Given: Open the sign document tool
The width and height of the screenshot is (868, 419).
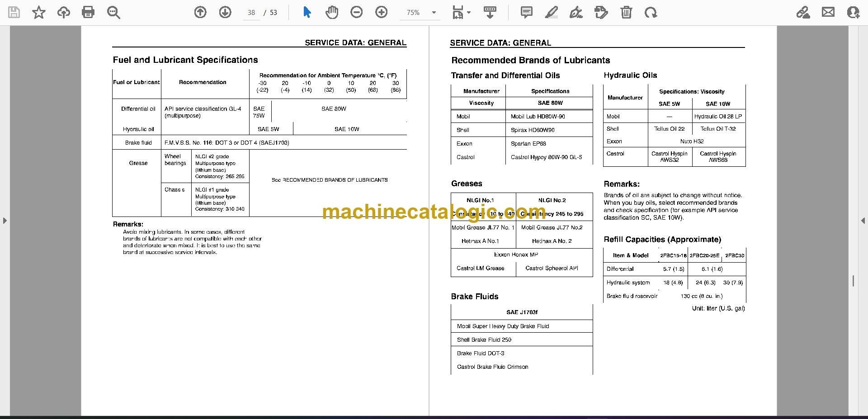Looking at the screenshot, I should [576, 13].
